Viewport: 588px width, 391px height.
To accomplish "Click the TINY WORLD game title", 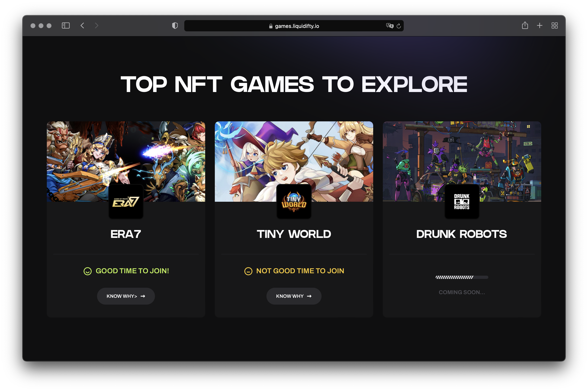I will (x=294, y=234).
